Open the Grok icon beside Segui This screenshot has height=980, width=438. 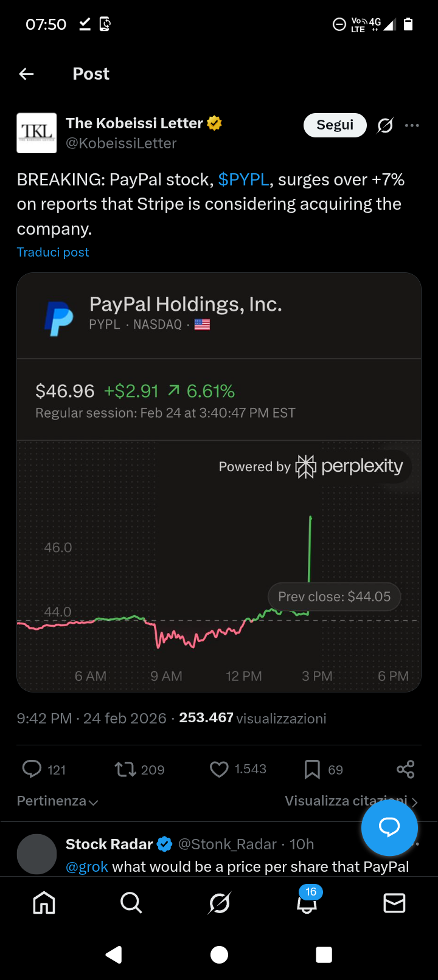click(x=385, y=125)
